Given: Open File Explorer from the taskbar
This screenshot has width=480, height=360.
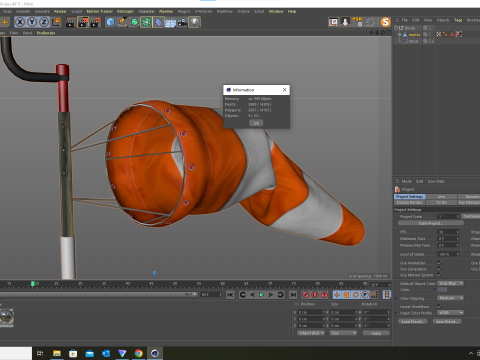Looking at the screenshot, I should click(x=57, y=353).
